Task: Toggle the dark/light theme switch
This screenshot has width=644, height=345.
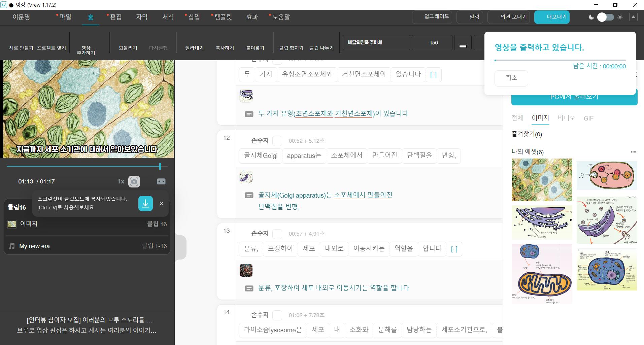Action: pyautogui.click(x=605, y=17)
